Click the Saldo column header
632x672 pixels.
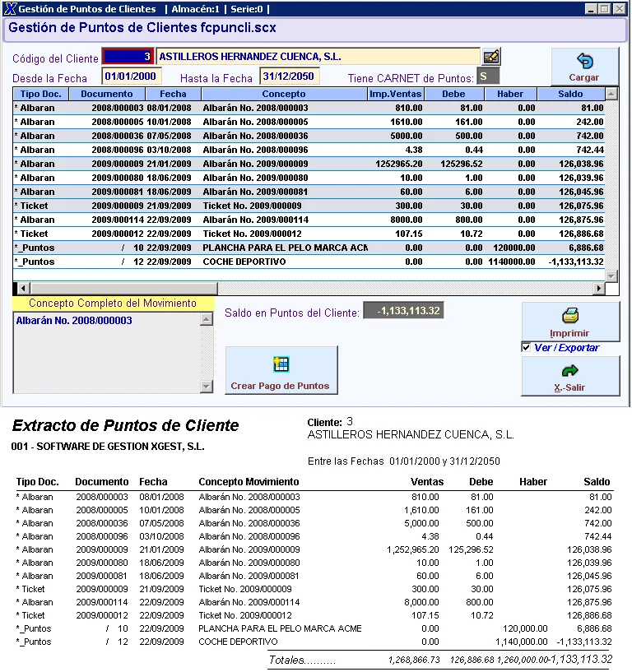point(570,94)
